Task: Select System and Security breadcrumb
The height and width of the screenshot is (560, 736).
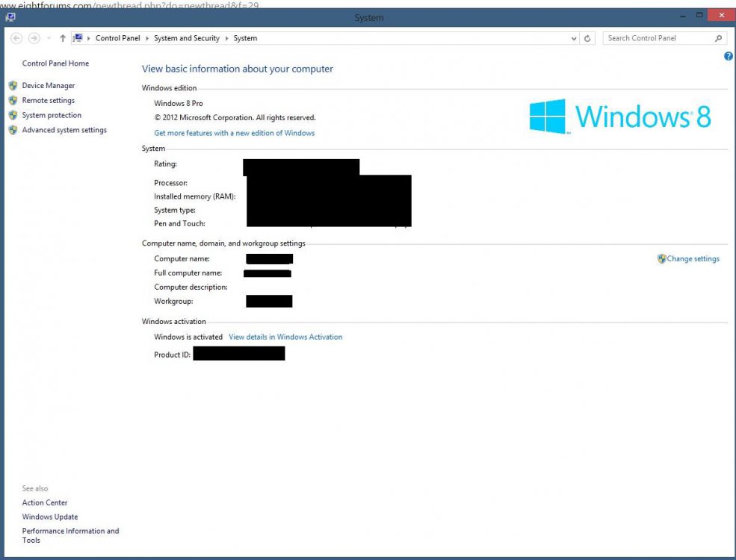Action: [186, 38]
